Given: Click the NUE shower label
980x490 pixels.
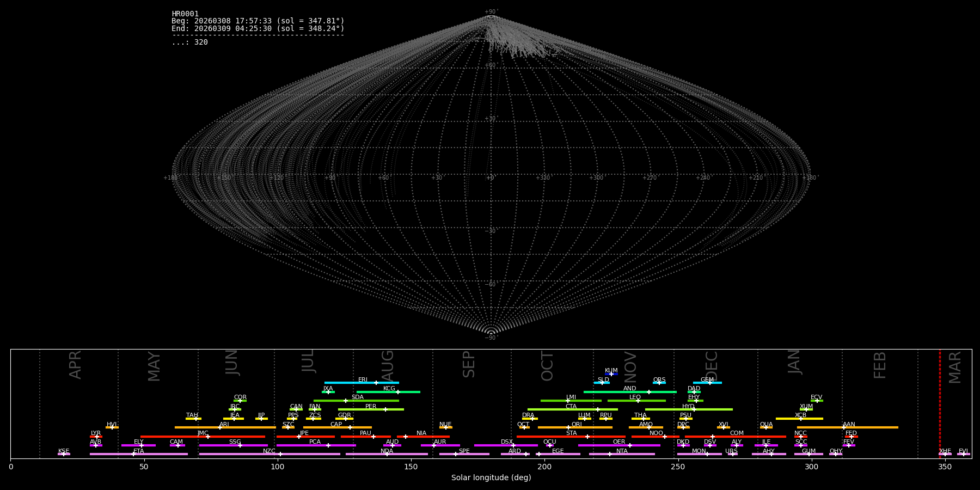Looking at the screenshot, I should click(x=445, y=425).
